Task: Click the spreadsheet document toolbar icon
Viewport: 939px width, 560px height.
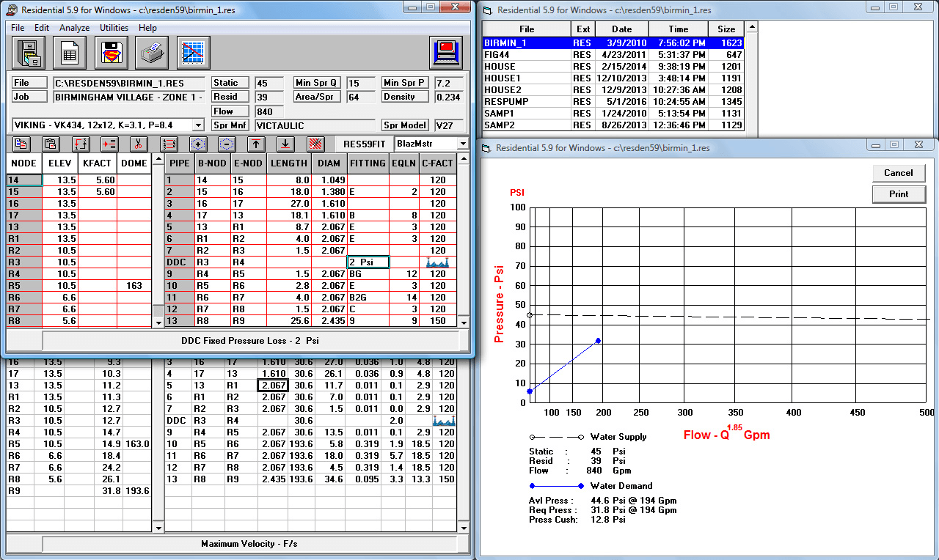Action: pos(70,53)
